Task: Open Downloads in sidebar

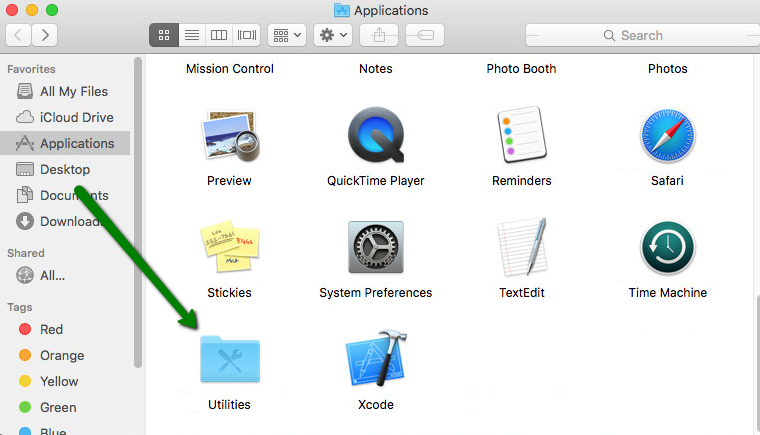Action: click(x=65, y=221)
